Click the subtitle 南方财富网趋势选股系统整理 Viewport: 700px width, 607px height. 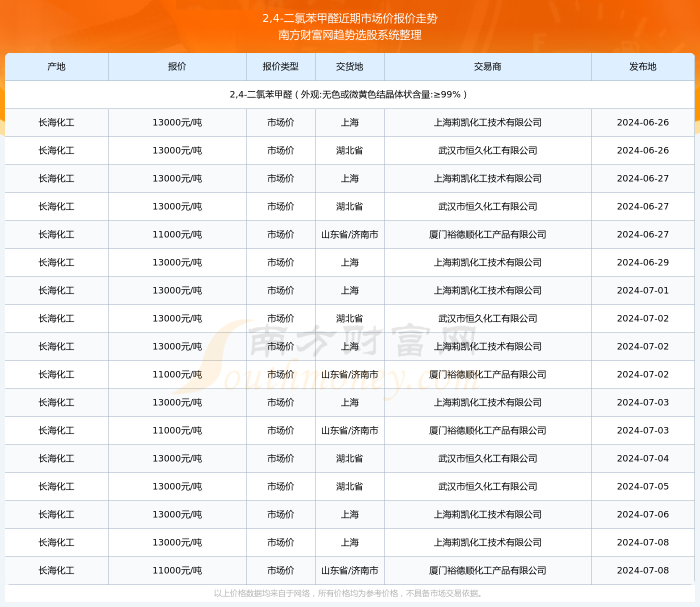coord(350,35)
